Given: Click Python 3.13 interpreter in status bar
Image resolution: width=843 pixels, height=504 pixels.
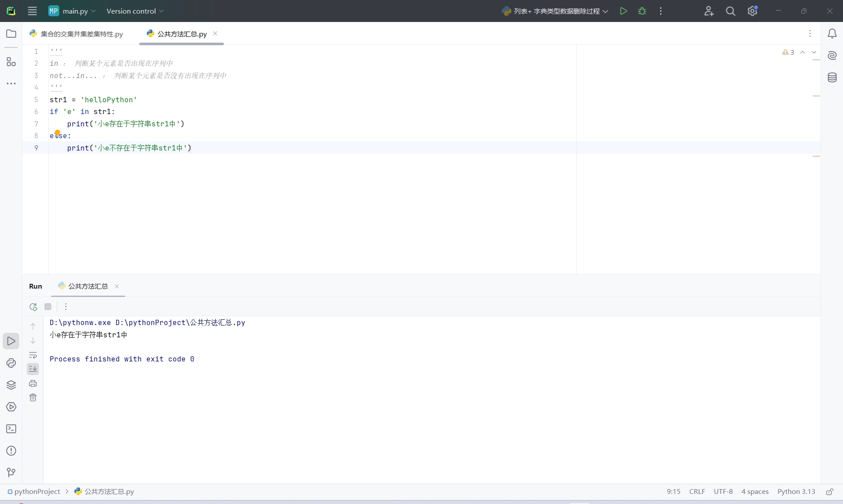Looking at the screenshot, I should tap(796, 492).
